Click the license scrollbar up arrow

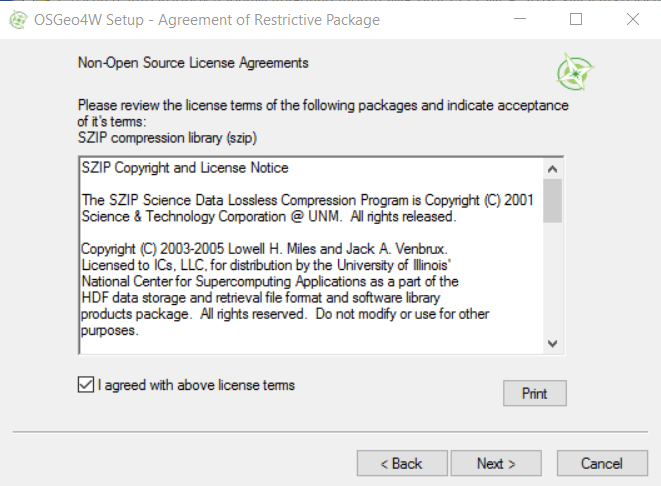[x=552, y=169]
